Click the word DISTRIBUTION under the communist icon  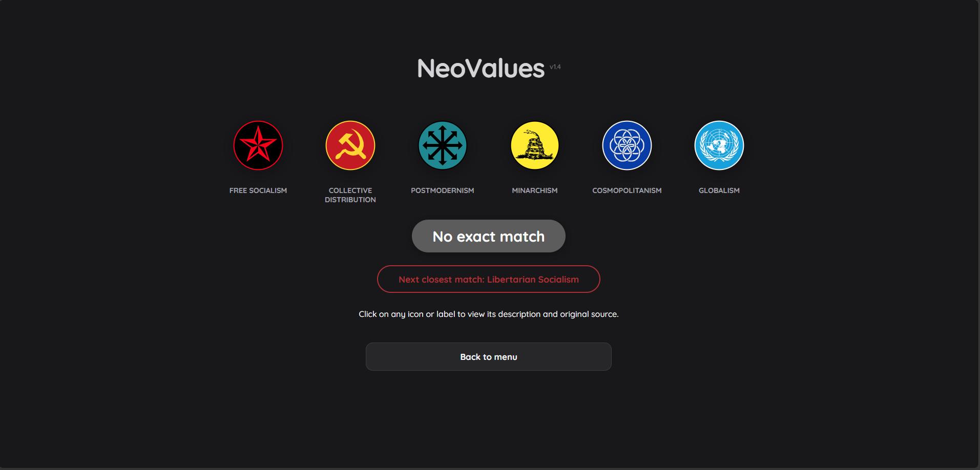tap(350, 200)
